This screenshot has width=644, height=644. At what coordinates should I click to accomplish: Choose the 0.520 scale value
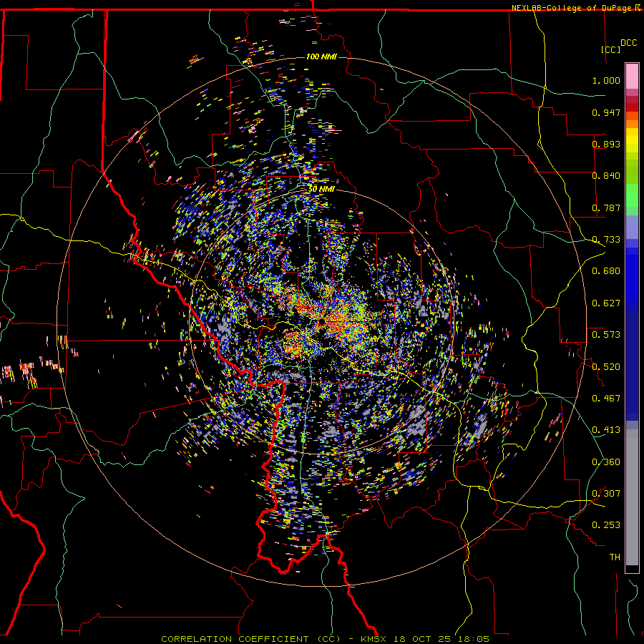606,367
